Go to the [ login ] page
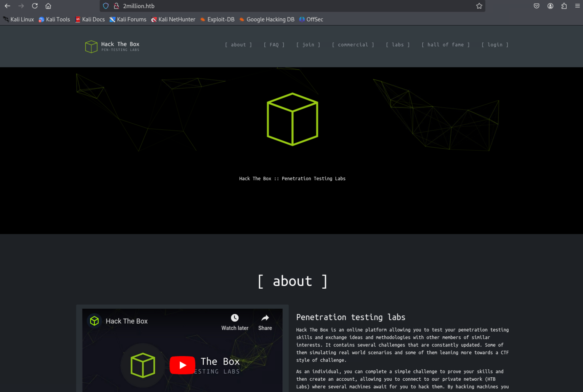The width and height of the screenshot is (583, 392). point(495,45)
